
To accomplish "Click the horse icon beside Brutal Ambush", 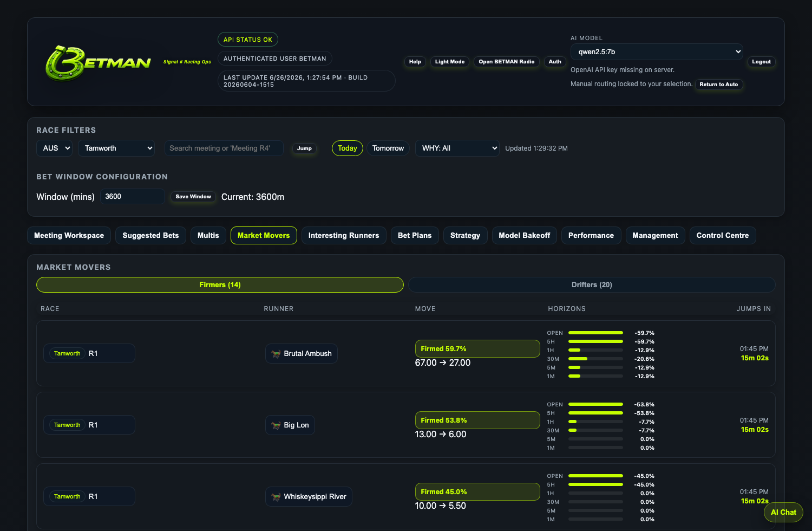I will [276, 354].
